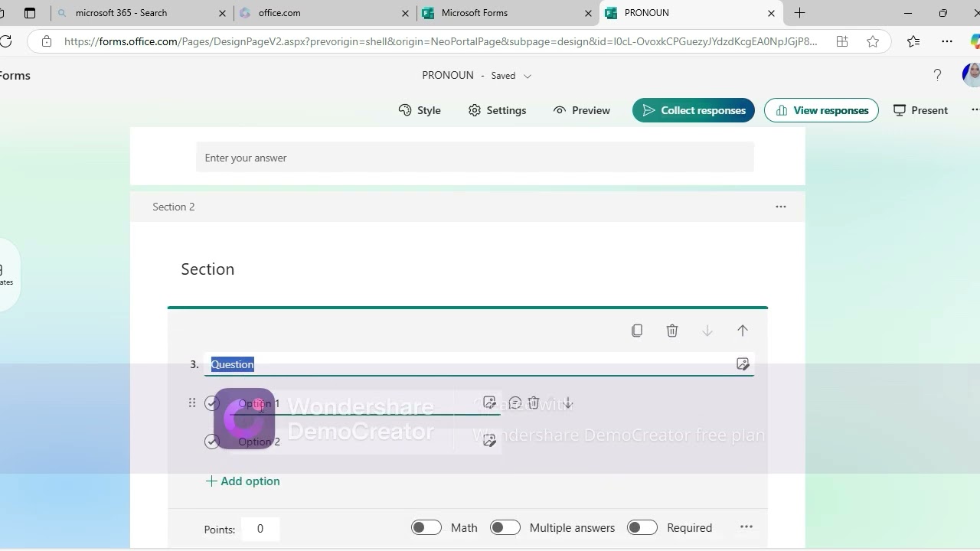Open the Help question mark icon
The height and width of the screenshot is (551, 980).
937,75
